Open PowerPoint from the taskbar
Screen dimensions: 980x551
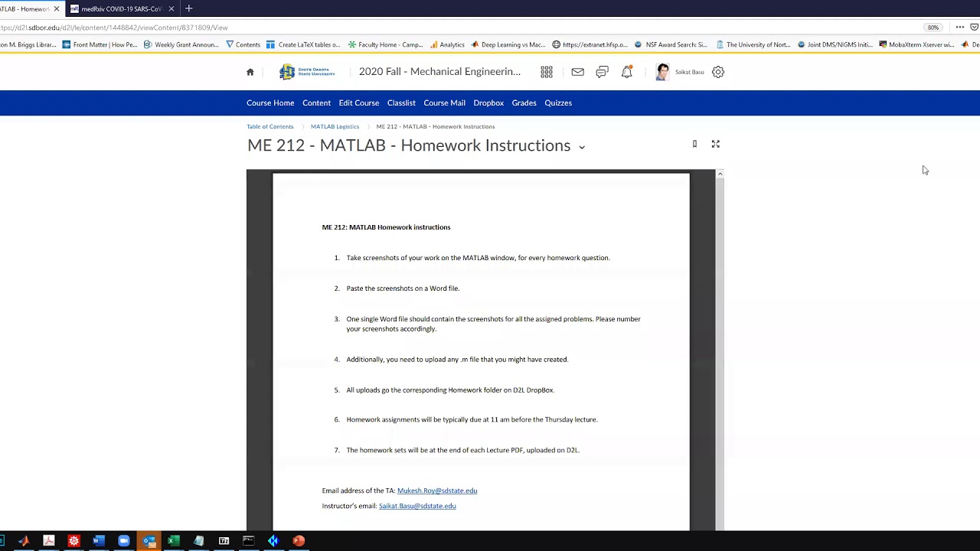299,541
